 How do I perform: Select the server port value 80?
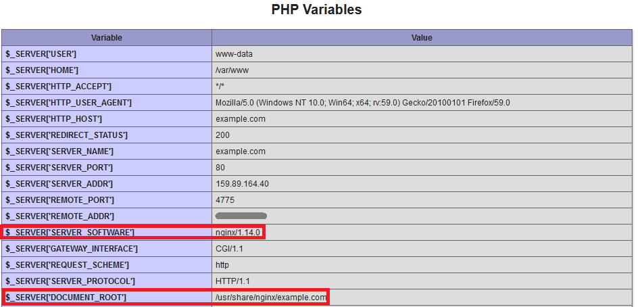[220, 168]
